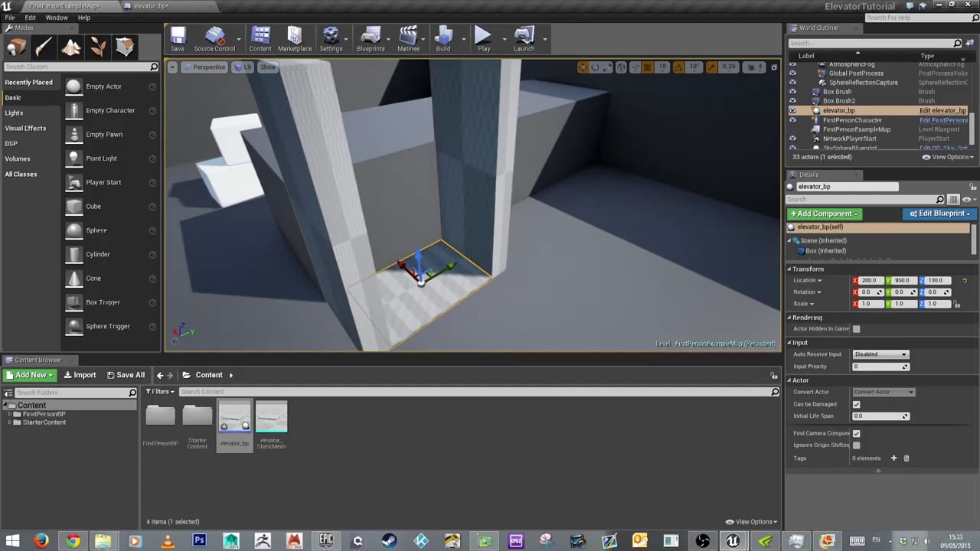The image size is (980, 551).
Task: Click the Save toolbar button
Action: (178, 40)
